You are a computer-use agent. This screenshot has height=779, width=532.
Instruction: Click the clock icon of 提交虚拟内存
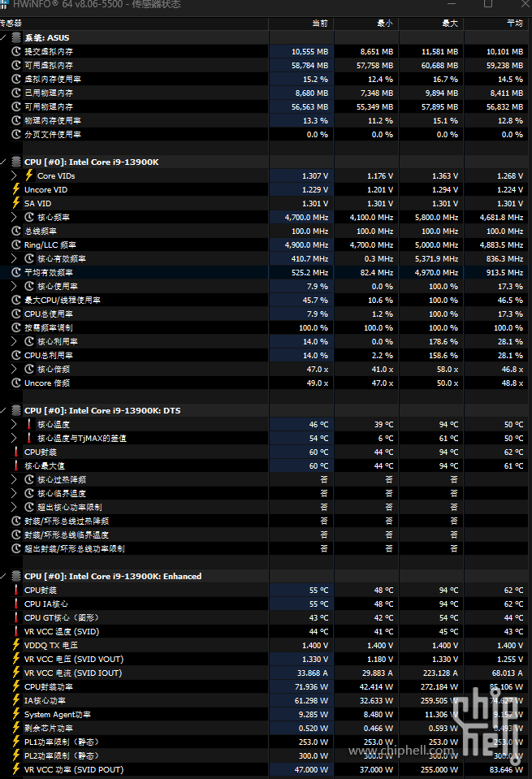(x=16, y=52)
